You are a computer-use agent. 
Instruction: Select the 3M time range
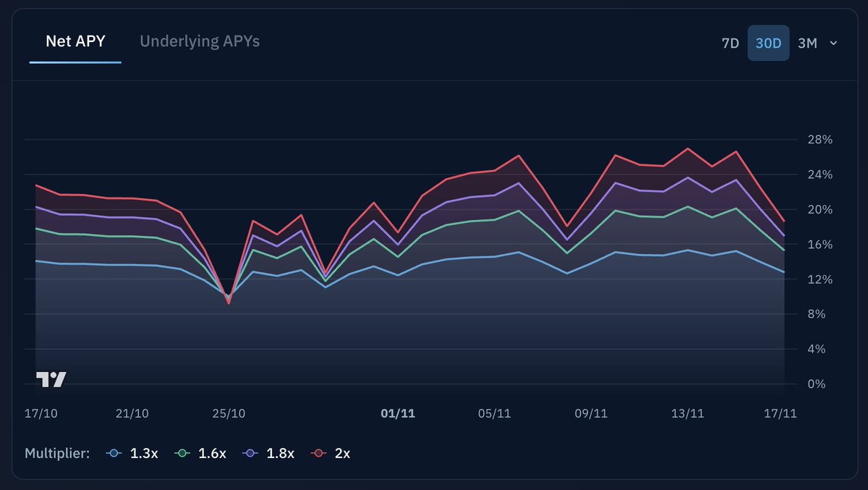pyautogui.click(x=809, y=42)
